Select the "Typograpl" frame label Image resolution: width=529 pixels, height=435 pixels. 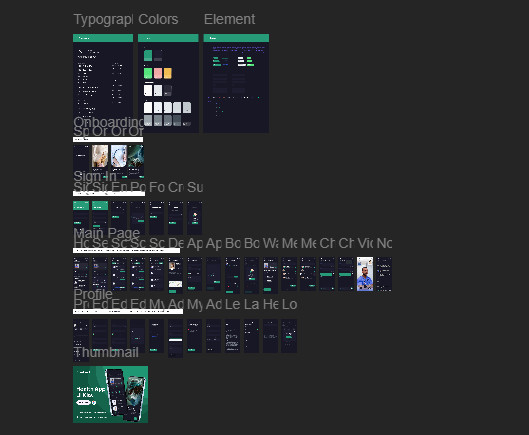[x=103, y=20]
